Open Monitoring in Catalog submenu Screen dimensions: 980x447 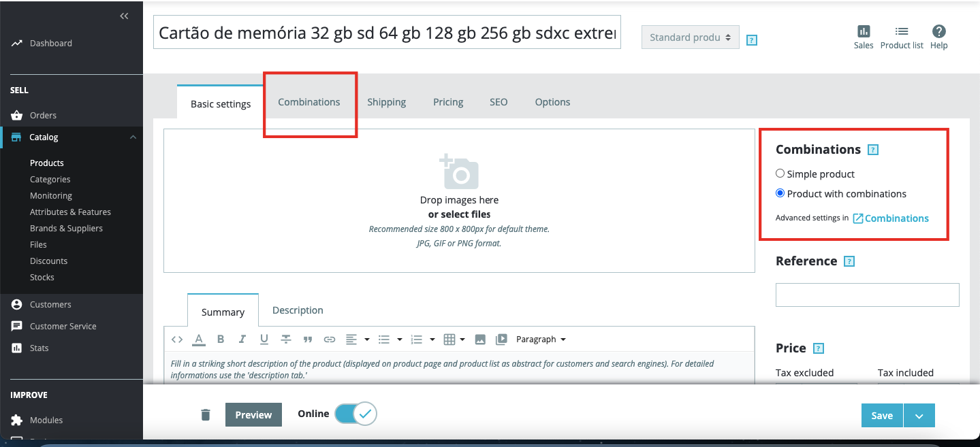pyautogui.click(x=51, y=195)
